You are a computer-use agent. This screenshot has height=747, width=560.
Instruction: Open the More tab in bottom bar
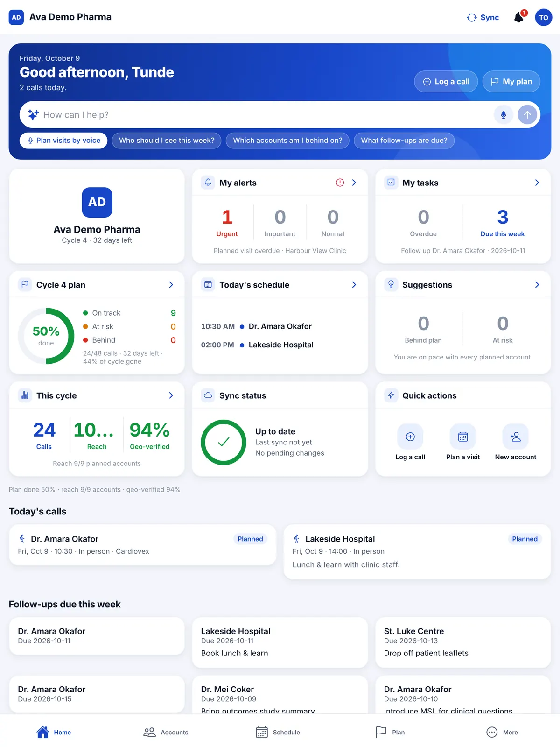click(x=502, y=732)
